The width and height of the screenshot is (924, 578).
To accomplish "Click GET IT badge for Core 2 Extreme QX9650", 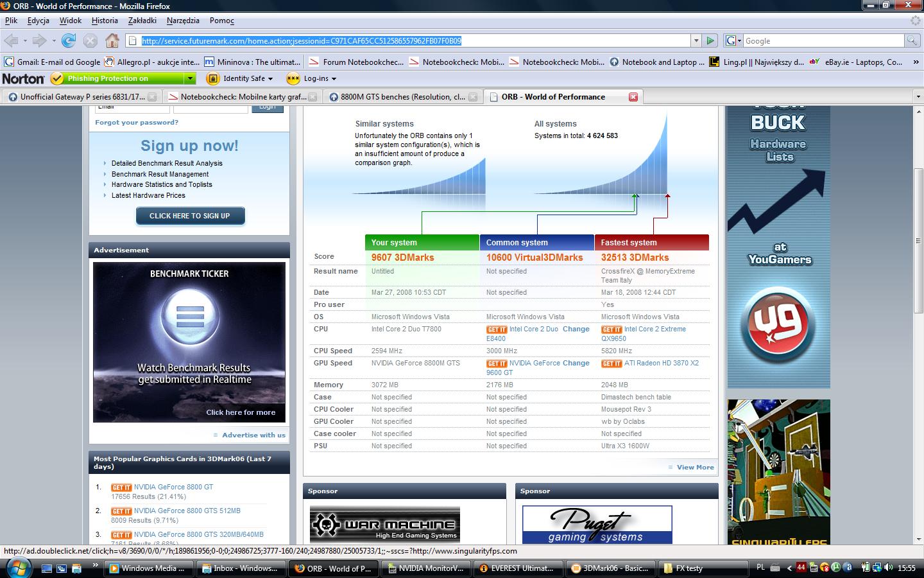I will tap(612, 329).
